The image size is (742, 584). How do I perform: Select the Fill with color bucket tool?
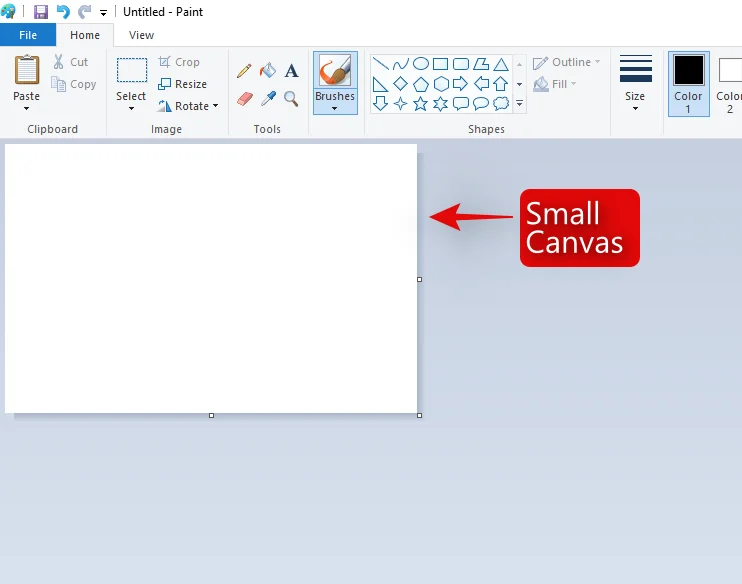click(268, 71)
